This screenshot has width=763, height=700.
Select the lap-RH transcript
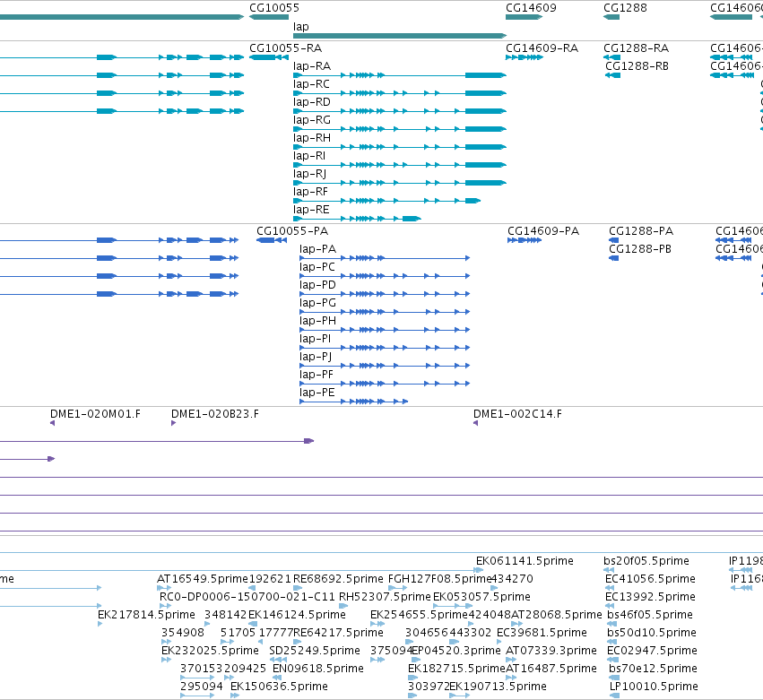[400, 147]
